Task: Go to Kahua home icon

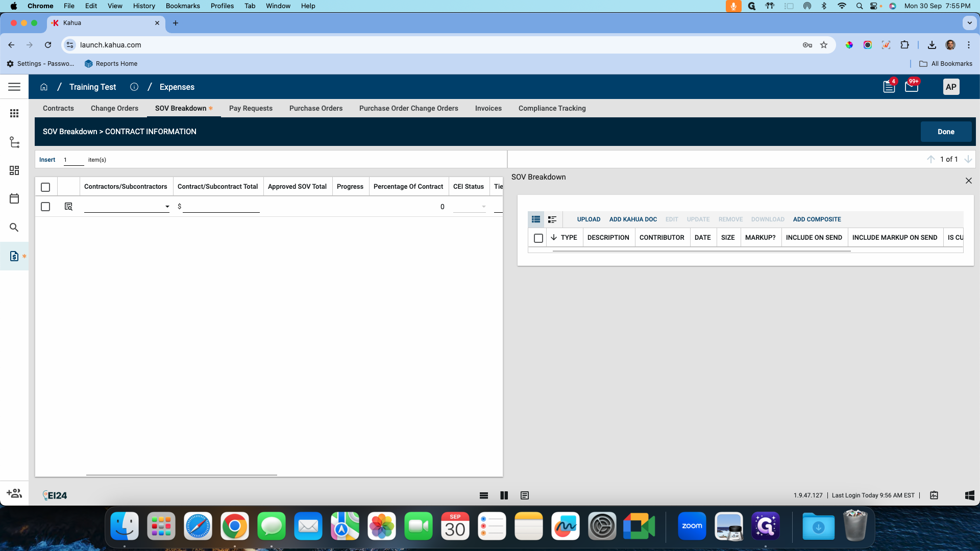Action: coord(44,87)
